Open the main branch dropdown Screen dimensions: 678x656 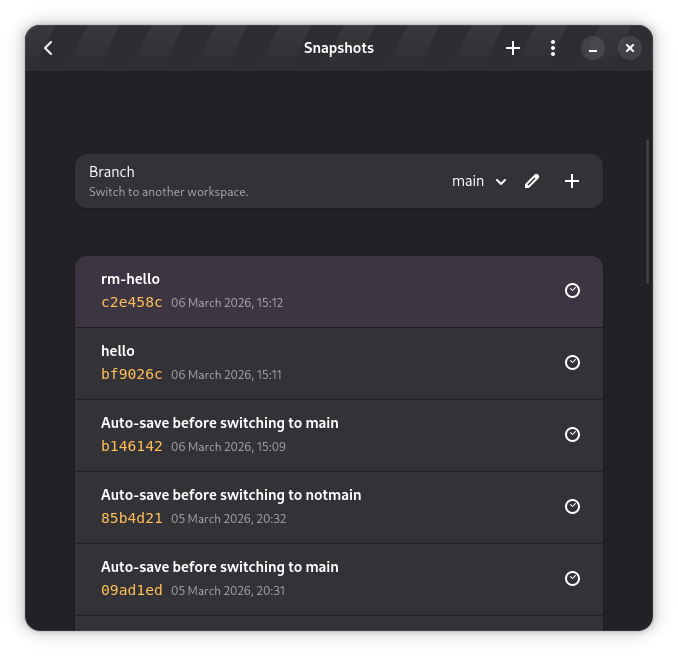(x=479, y=181)
